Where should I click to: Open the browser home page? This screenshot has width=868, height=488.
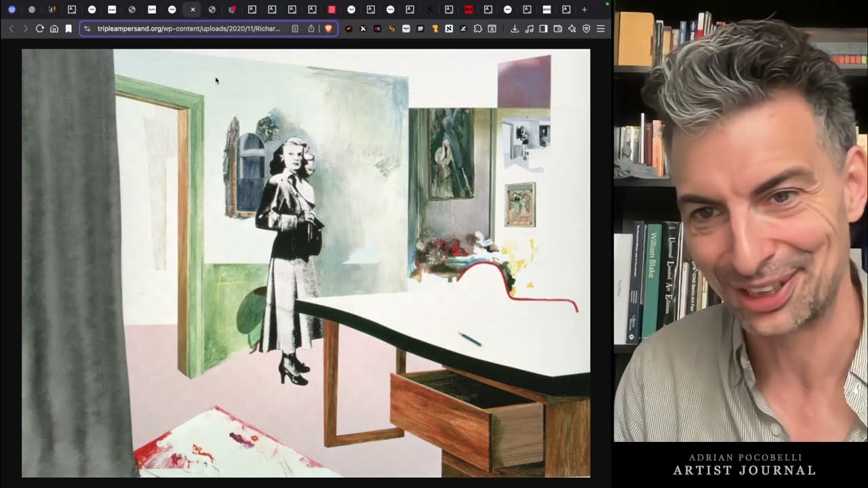(x=54, y=28)
